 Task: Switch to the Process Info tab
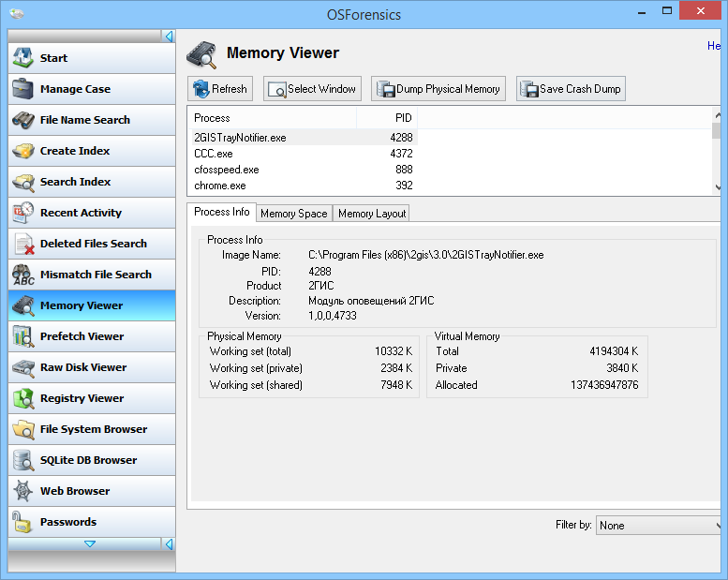tap(221, 212)
